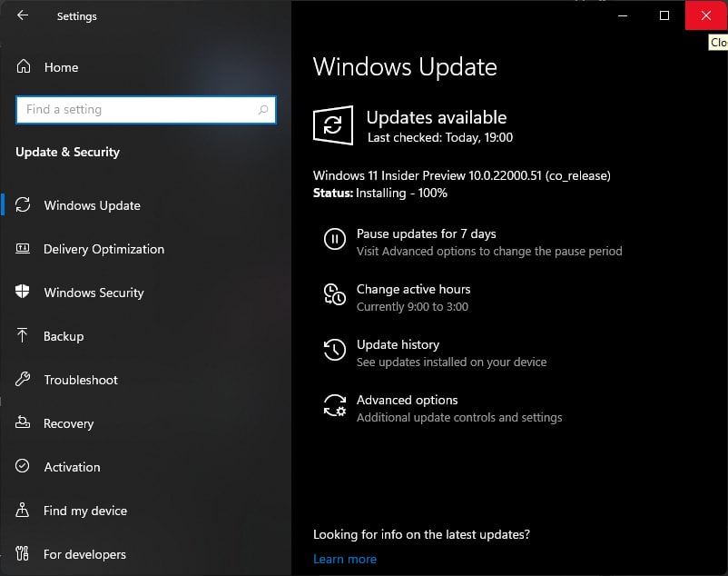Click the Troubleshoot wrench icon
Image resolution: width=728 pixels, height=576 pixels.
pos(23,379)
